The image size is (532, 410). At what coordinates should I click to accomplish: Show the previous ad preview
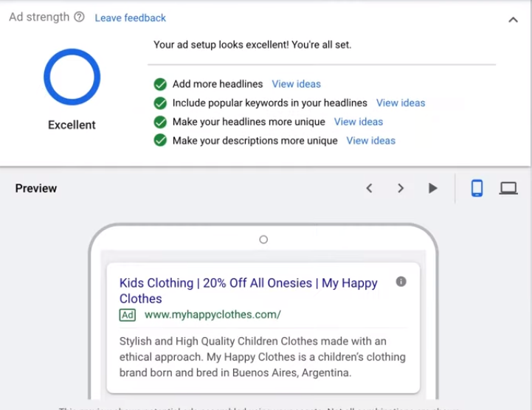[370, 188]
